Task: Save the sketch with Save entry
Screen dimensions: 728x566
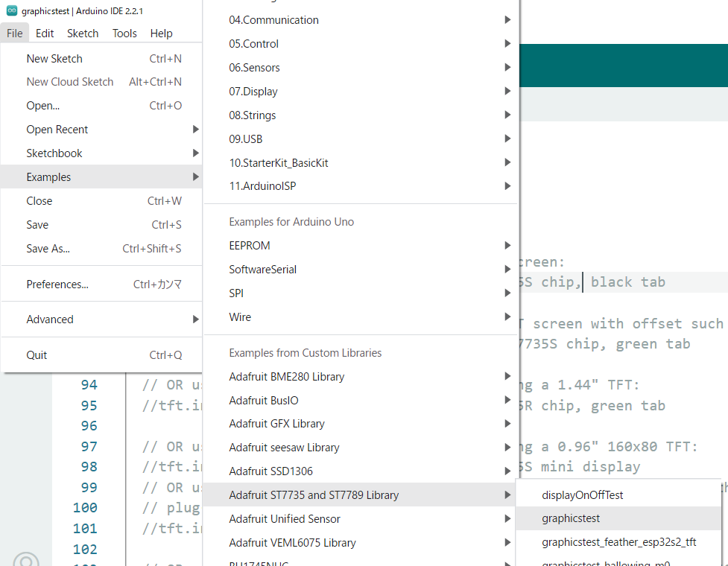Action: 101,225
